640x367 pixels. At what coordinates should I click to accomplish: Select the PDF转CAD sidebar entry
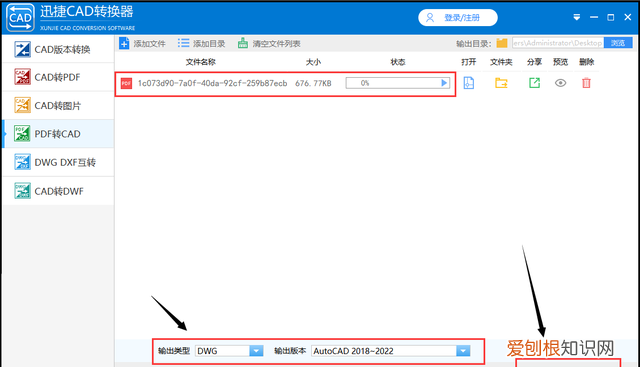[58, 134]
